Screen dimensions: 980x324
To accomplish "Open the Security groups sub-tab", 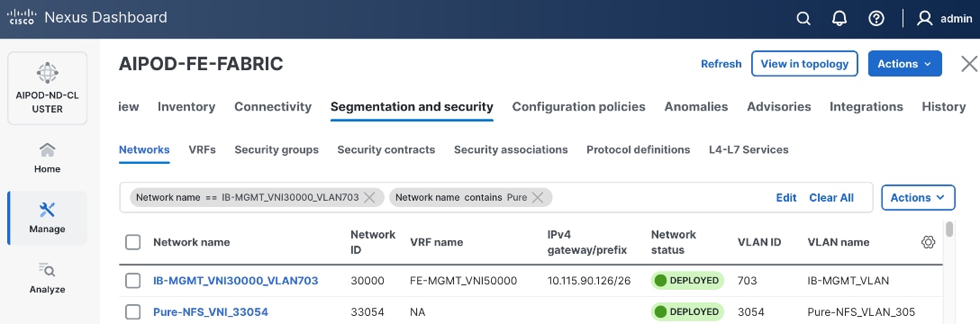I will (277, 149).
